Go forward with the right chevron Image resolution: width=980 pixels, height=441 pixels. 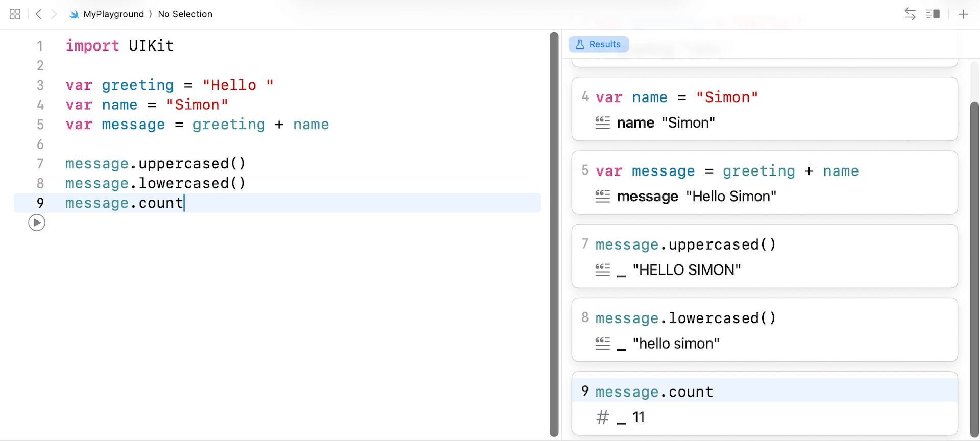click(x=54, y=14)
